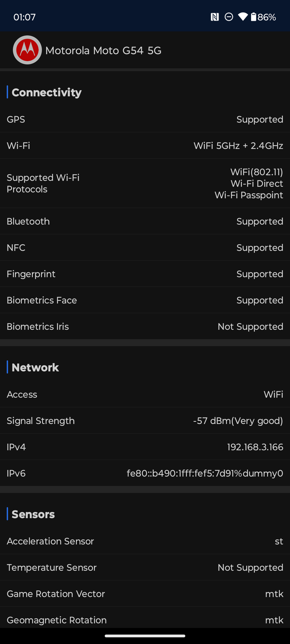Tap the bottom navigation gesture handle
The image size is (290, 644).
tap(145, 636)
